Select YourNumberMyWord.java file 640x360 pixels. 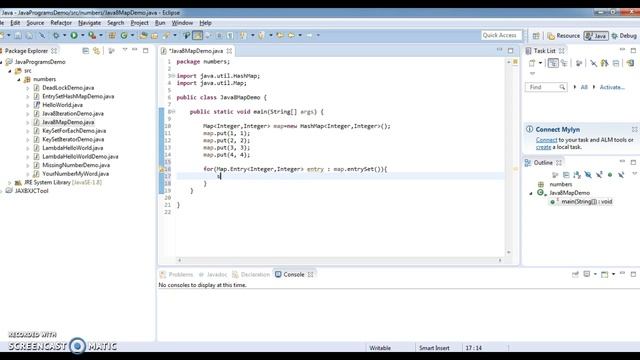coord(75,174)
